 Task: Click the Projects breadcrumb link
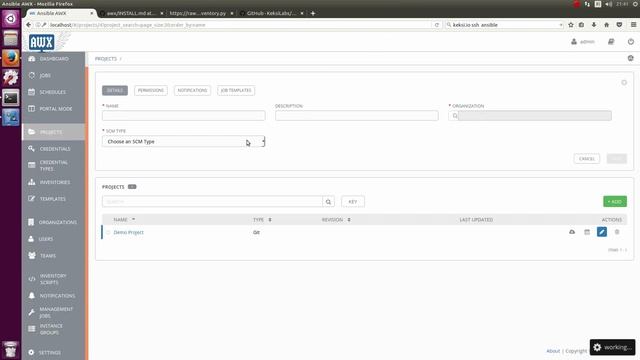click(106, 59)
